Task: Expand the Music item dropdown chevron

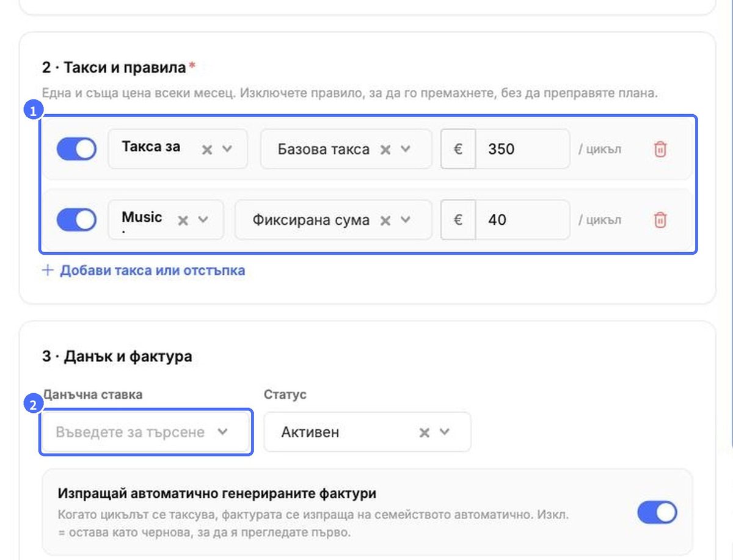Action: (203, 220)
